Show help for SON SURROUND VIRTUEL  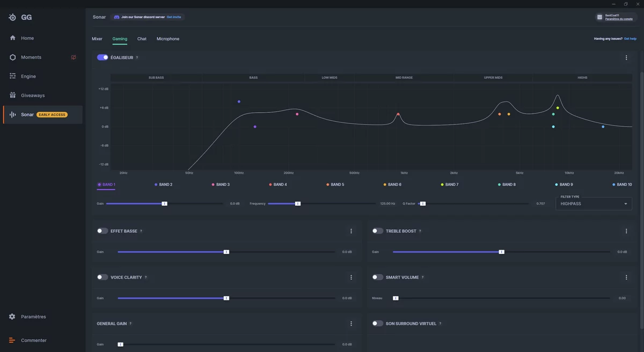(441, 324)
